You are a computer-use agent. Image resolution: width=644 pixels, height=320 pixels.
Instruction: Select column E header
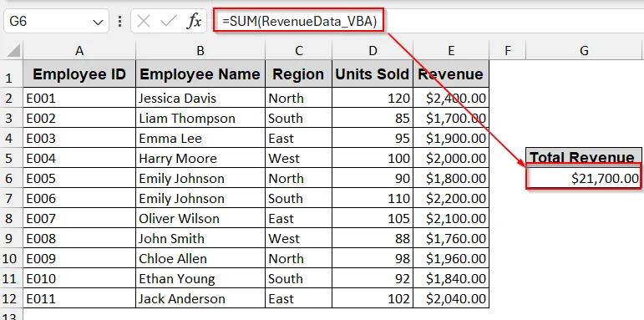click(x=451, y=50)
